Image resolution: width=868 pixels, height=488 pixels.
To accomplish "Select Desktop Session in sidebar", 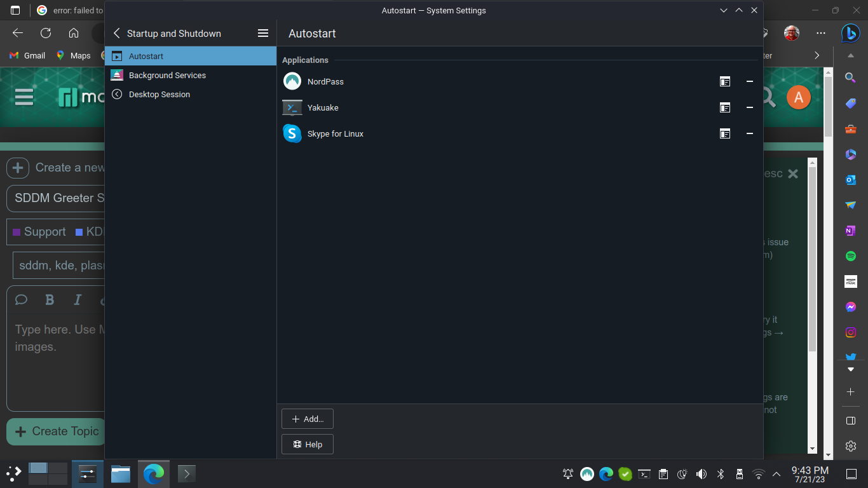I will pos(159,94).
